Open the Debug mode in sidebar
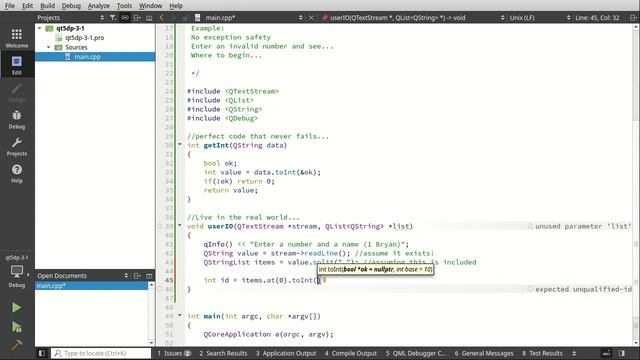Image resolution: width=640 pixels, height=360 pixels. (17, 120)
